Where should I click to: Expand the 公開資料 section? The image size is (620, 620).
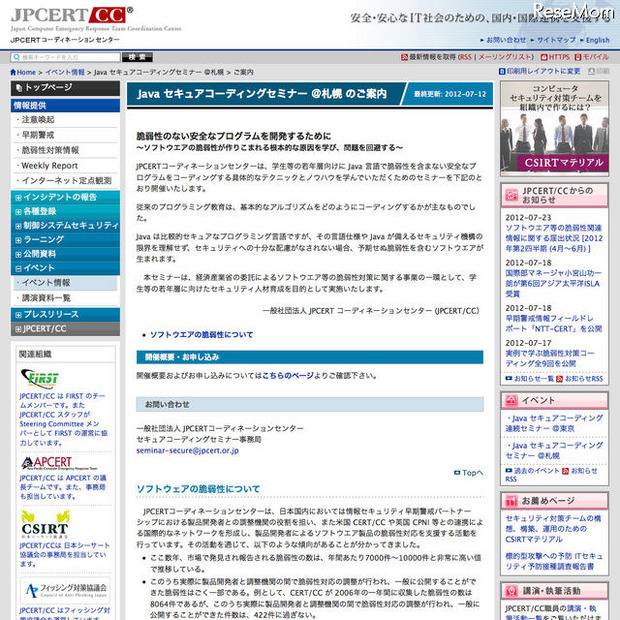coord(18,254)
